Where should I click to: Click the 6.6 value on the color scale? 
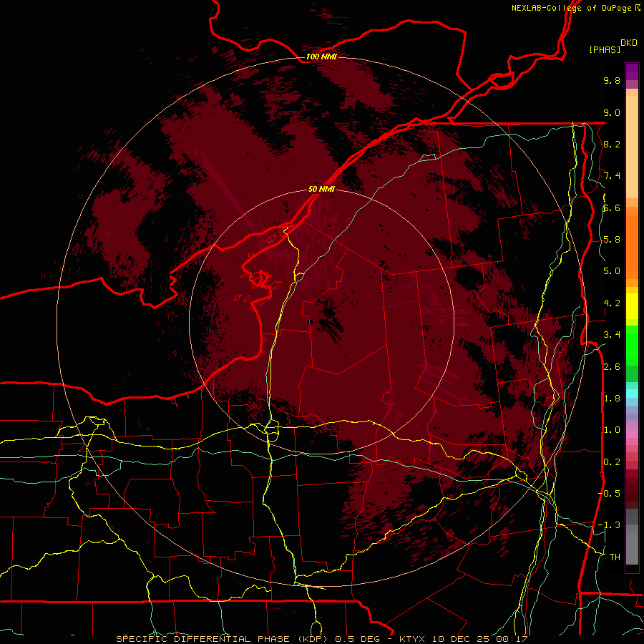(x=612, y=208)
